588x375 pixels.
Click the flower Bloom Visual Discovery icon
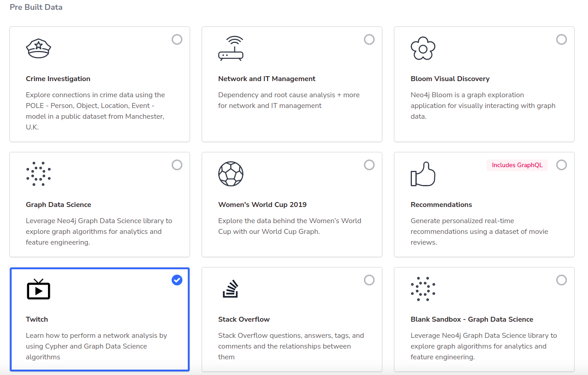423,48
